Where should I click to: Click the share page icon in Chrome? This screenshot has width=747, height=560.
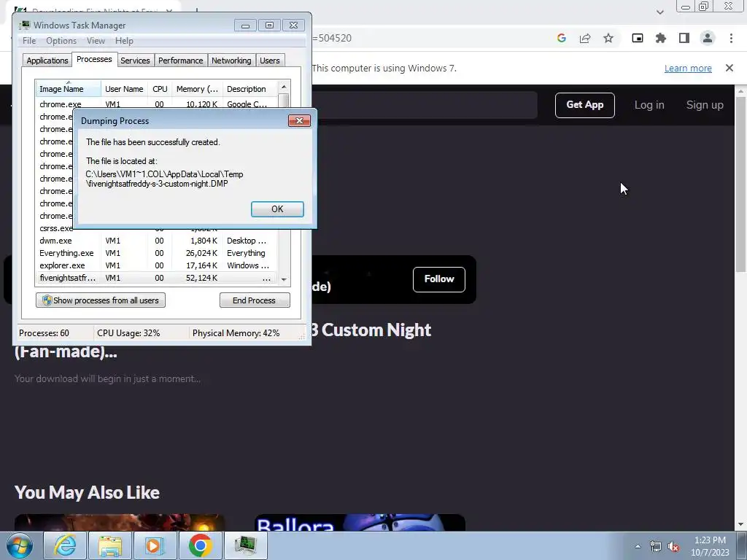tap(585, 38)
